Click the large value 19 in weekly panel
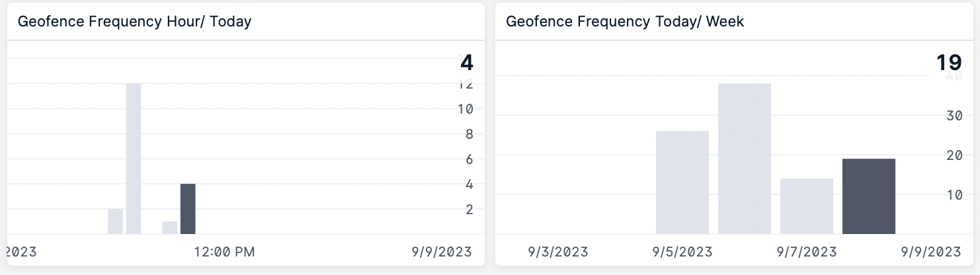The height and width of the screenshot is (275, 980). pos(949,63)
